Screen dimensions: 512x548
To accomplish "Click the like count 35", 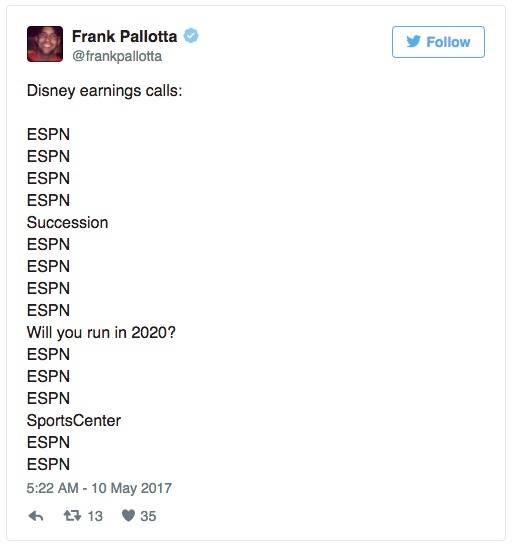I will point(148,516).
